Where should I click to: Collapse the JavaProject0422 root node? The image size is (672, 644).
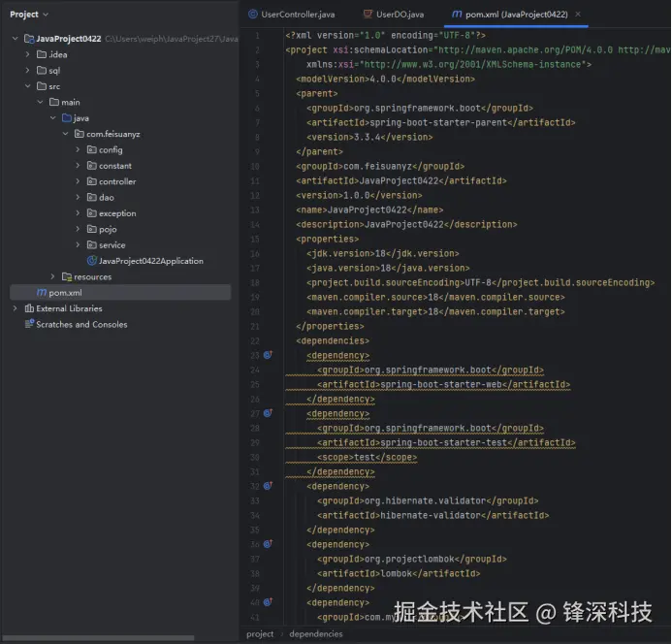point(16,39)
